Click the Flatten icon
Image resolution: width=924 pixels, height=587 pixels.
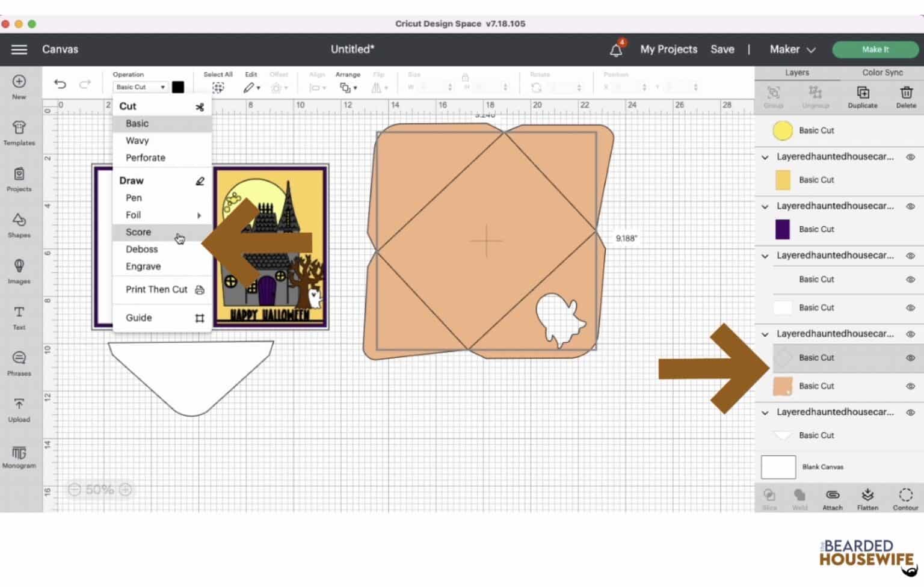[x=867, y=499]
